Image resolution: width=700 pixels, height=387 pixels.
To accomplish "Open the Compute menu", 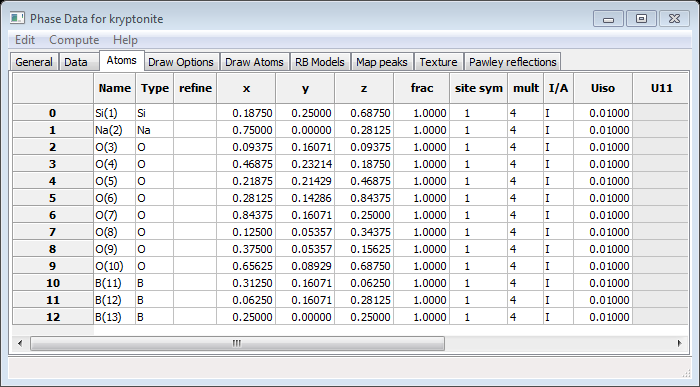I will (74, 40).
